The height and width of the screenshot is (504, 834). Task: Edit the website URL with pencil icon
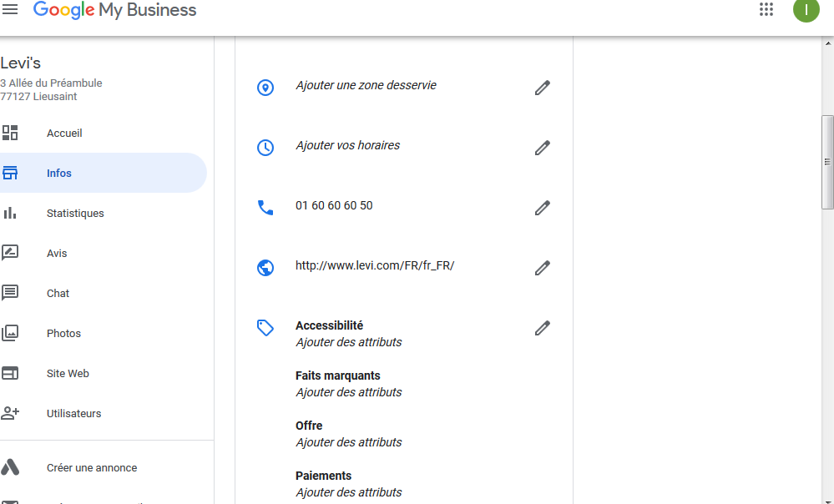point(543,268)
